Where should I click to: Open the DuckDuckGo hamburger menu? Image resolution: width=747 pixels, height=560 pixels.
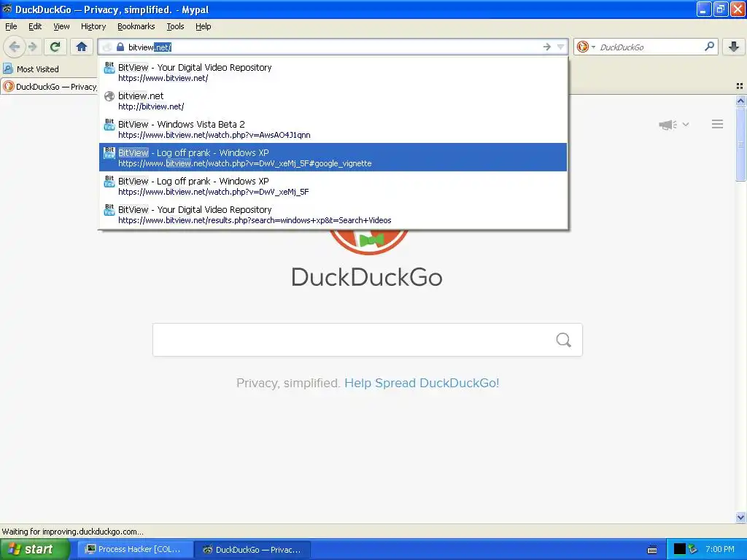coord(718,124)
